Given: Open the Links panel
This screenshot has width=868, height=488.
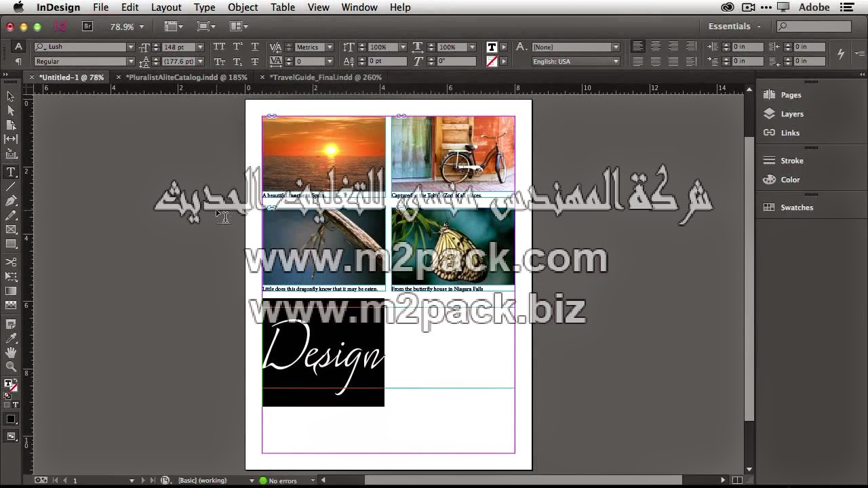Looking at the screenshot, I should (x=790, y=133).
